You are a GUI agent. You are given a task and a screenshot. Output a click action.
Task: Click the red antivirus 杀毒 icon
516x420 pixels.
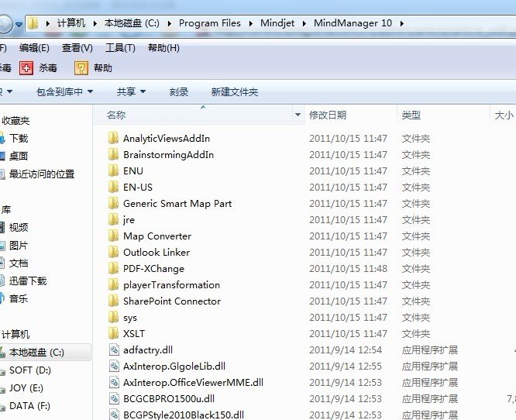point(26,68)
